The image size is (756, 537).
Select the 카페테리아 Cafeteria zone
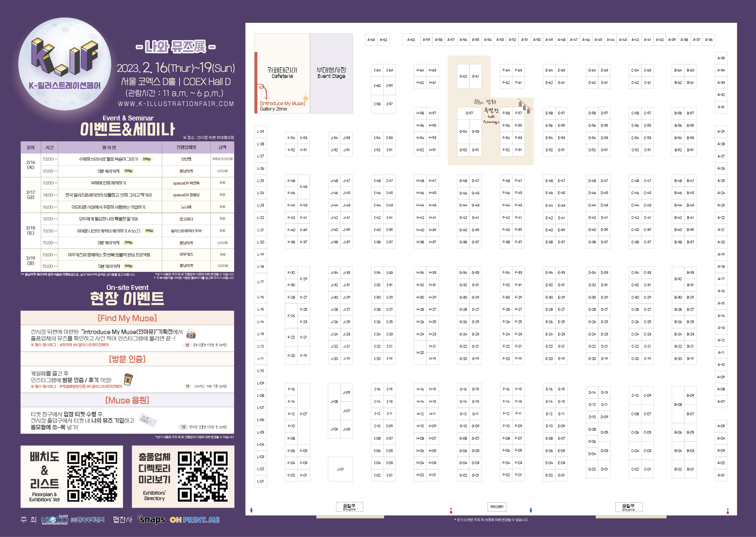(x=282, y=73)
